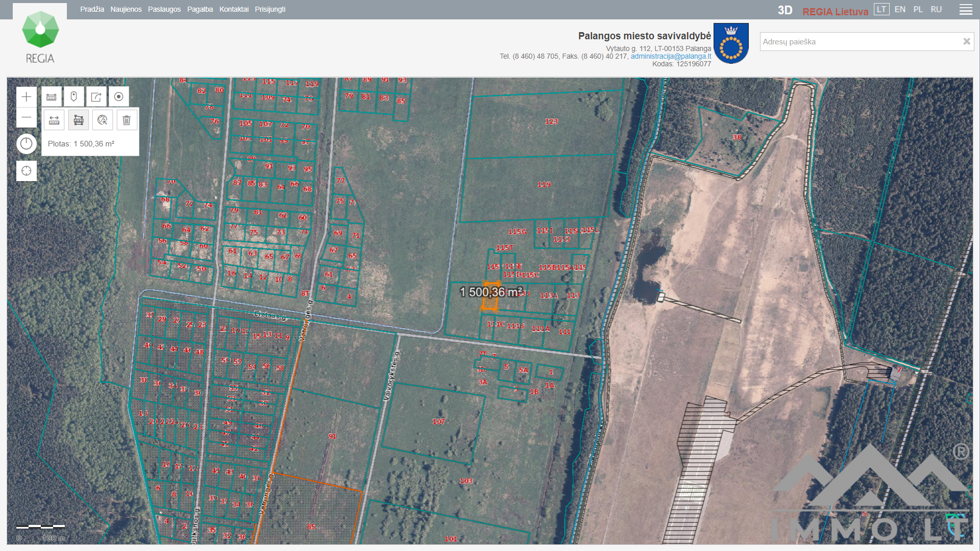Click the circular target record icon
The image size is (980, 551).
118,96
